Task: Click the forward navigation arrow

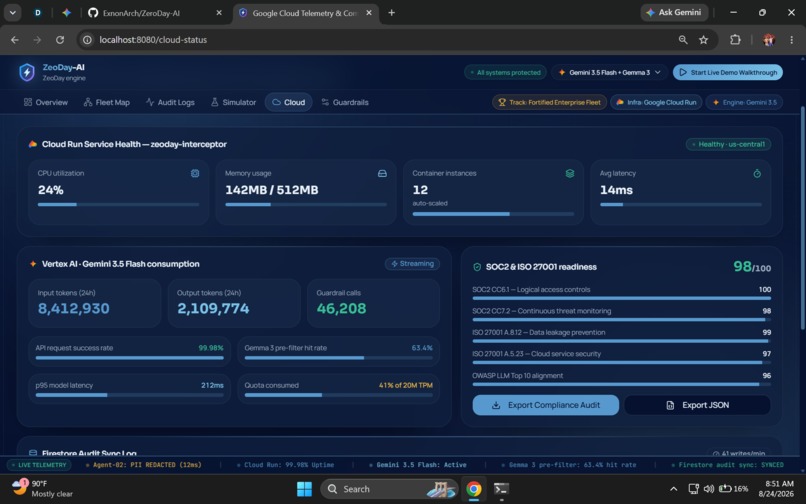Action: 37,40
